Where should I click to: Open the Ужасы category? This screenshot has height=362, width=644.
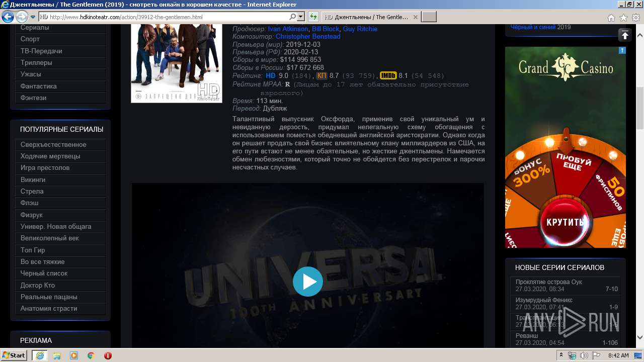(60, 74)
